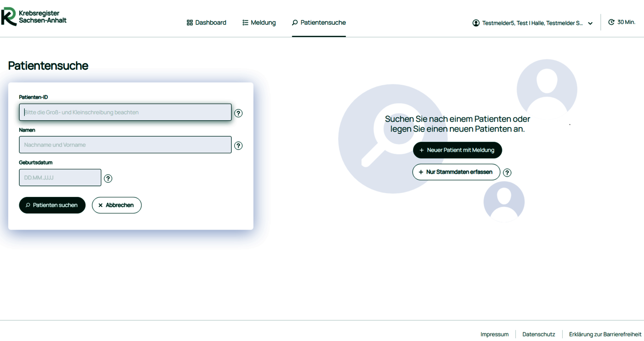Open the Impressum footer link

[x=494, y=335]
